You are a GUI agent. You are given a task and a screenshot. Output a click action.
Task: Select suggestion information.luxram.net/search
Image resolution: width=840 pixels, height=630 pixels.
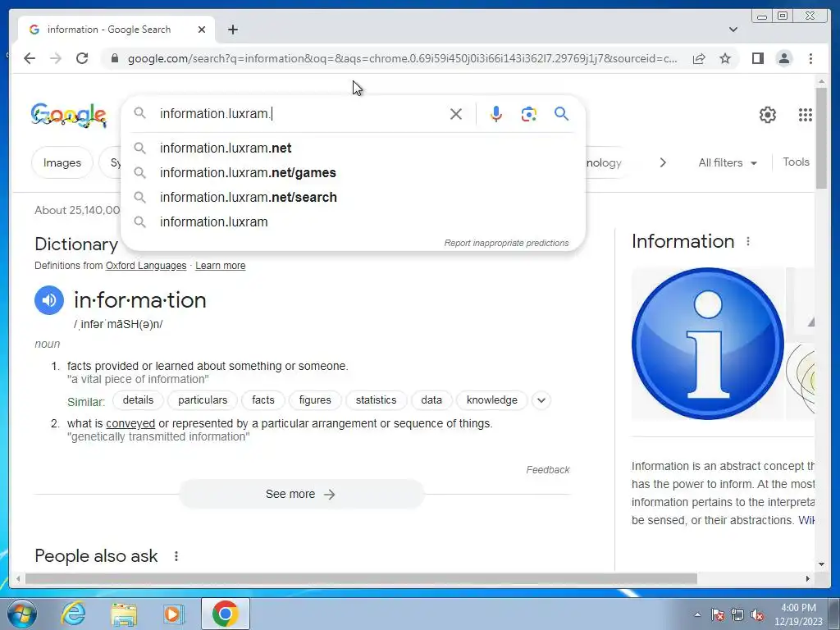click(354, 197)
